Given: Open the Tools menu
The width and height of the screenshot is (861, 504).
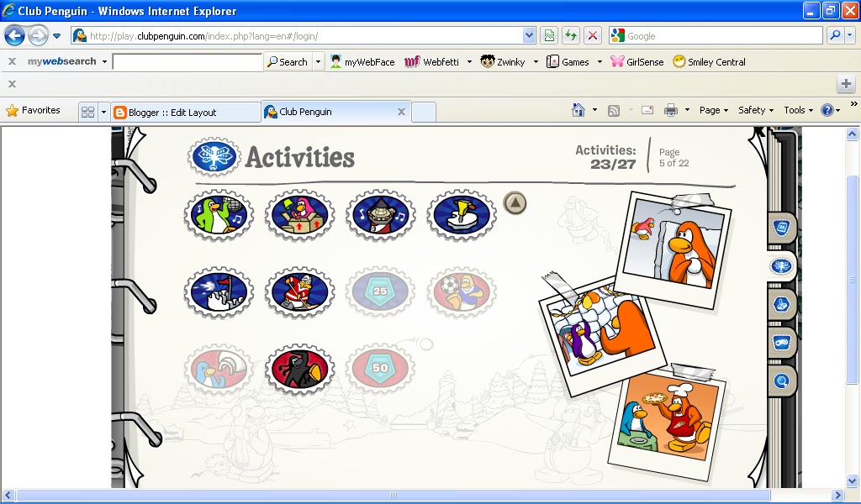Looking at the screenshot, I should coord(798,110).
